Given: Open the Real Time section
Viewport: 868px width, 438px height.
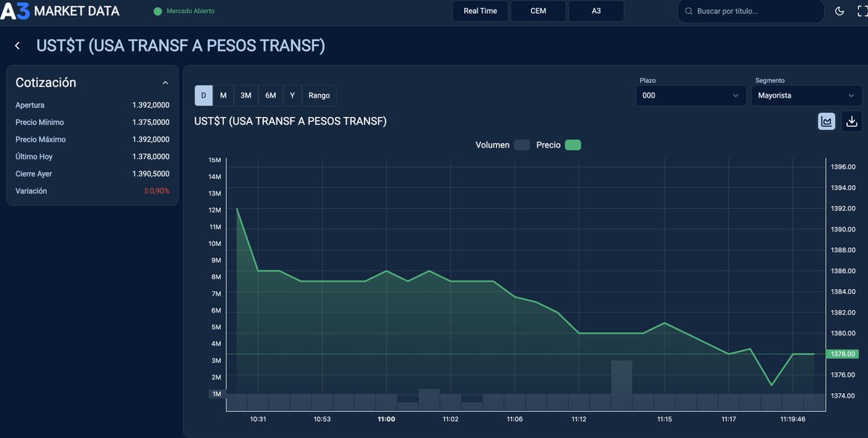Looking at the screenshot, I should coord(480,11).
